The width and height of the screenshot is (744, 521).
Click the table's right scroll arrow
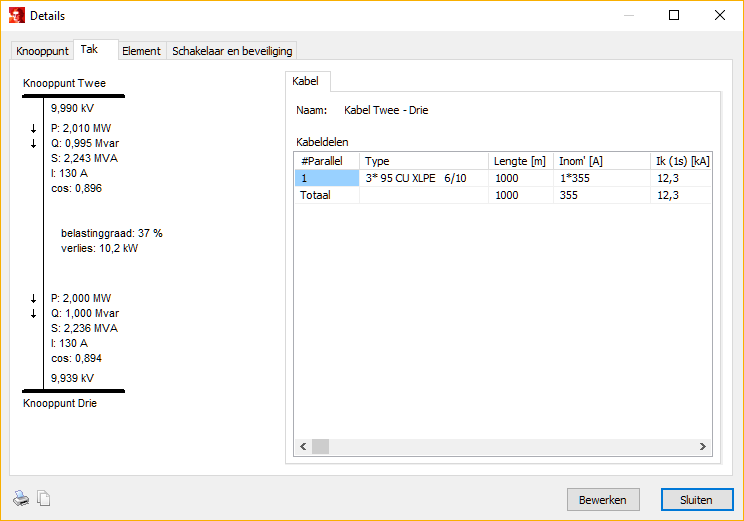tap(703, 447)
